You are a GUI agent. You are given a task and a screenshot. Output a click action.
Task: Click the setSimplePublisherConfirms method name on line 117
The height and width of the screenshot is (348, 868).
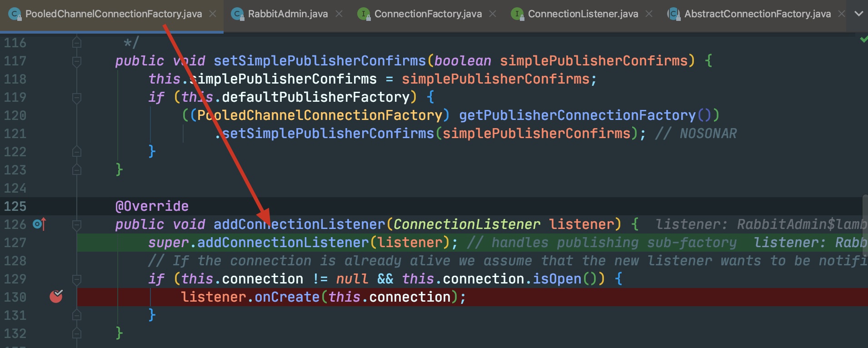click(x=319, y=61)
